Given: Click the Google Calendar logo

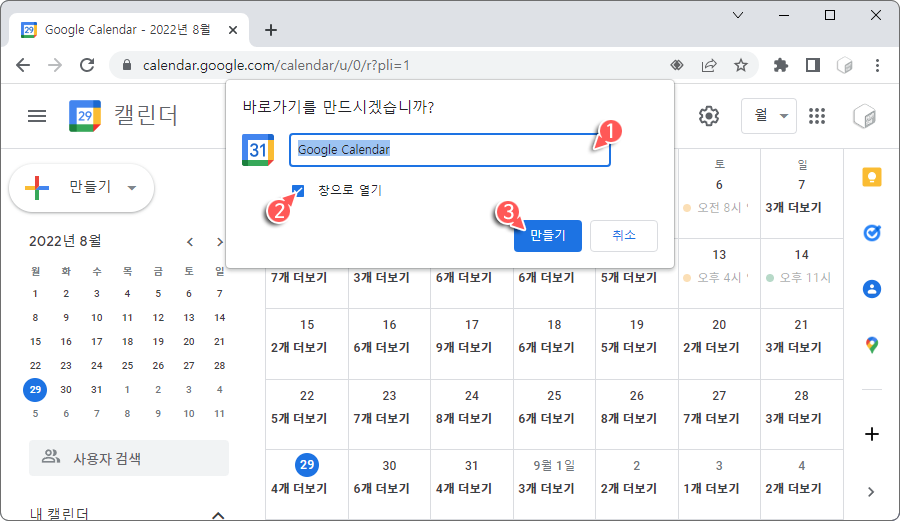Looking at the screenshot, I should coord(85,116).
